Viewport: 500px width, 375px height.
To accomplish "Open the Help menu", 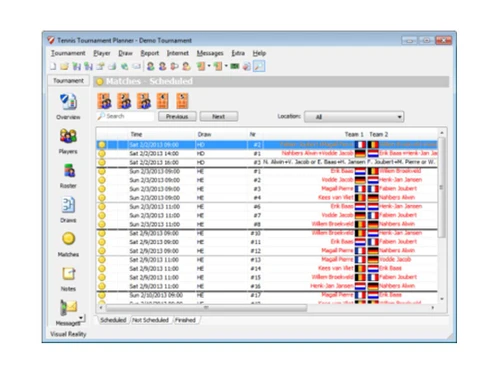I will [x=259, y=53].
